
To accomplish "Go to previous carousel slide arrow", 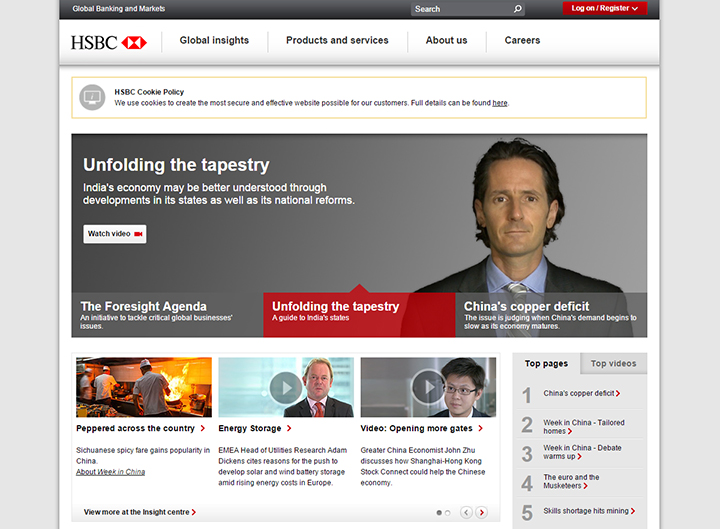I will [466, 512].
